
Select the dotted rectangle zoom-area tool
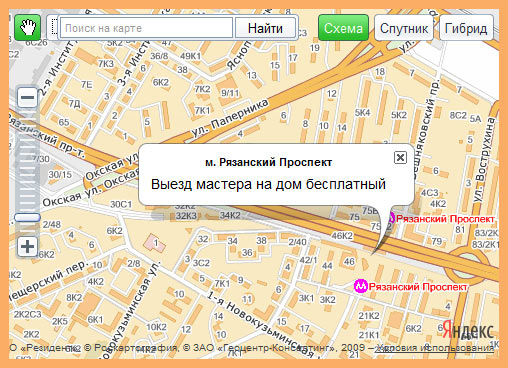54,28
